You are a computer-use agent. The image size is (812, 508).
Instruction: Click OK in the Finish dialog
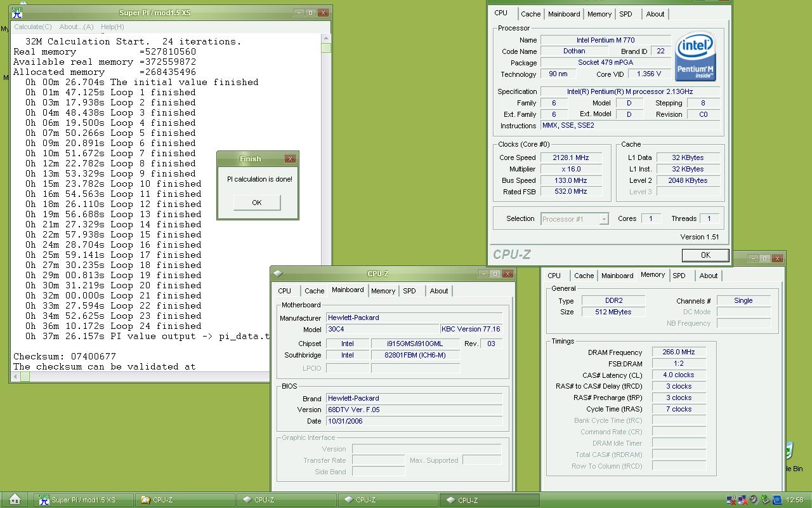click(256, 203)
